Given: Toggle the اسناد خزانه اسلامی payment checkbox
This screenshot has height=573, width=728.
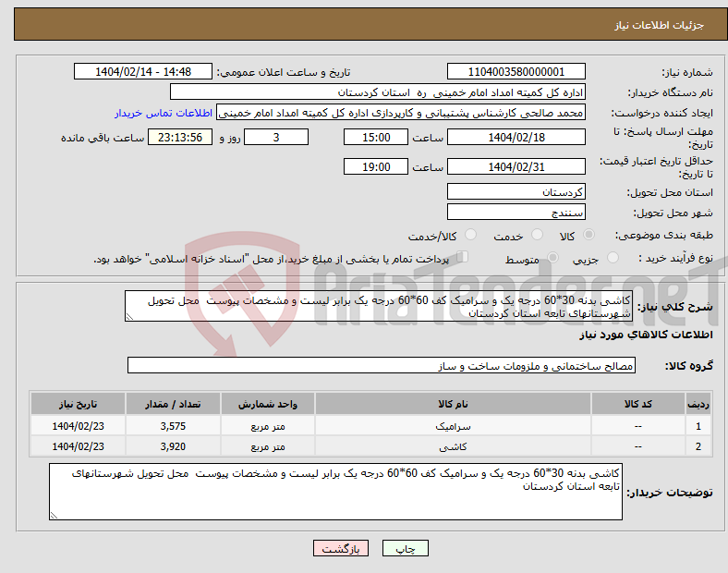Looking at the screenshot, I should click(463, 257).
